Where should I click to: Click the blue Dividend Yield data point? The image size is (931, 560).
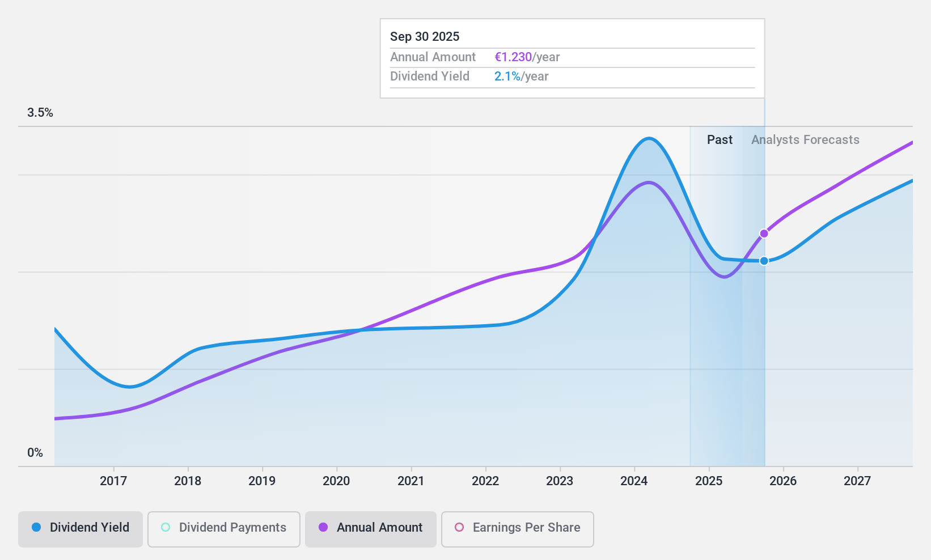(x=764, y=261)
